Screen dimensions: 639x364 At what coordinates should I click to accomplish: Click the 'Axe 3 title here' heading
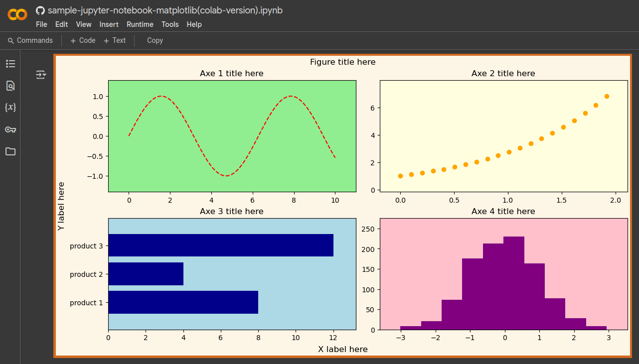pyautogui.click(x=232, y=211)
